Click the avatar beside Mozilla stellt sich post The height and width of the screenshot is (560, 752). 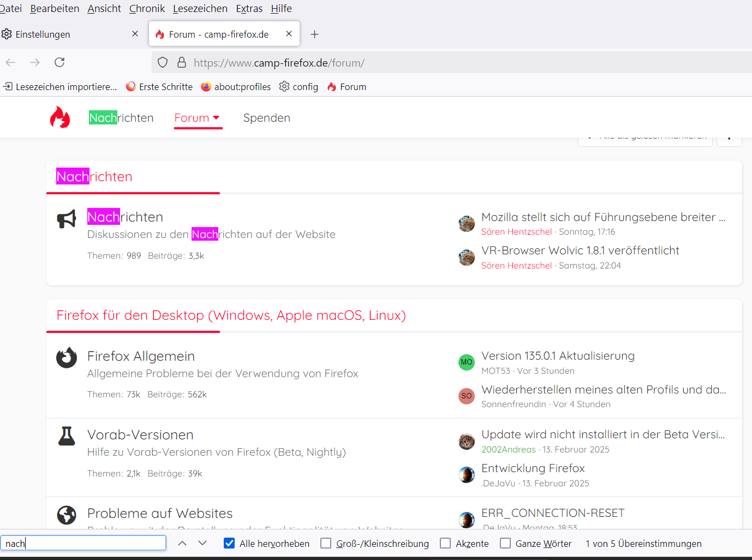click(x=467, y=224)
